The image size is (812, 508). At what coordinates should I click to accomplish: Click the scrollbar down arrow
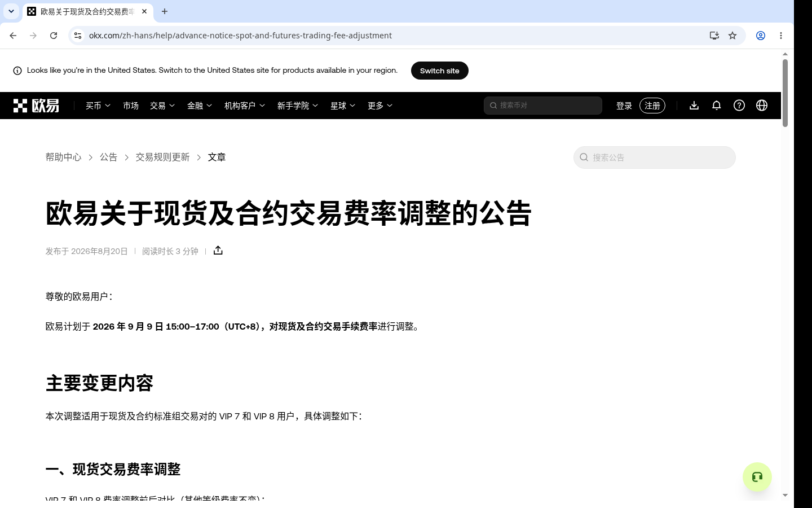[785, 495]
